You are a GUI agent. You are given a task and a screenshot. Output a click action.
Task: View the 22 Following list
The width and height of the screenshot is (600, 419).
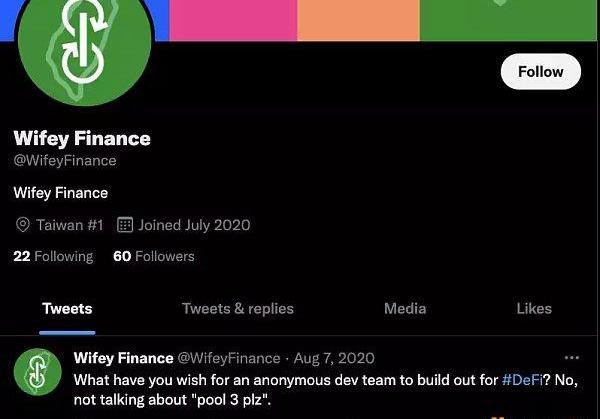[53, 256]
